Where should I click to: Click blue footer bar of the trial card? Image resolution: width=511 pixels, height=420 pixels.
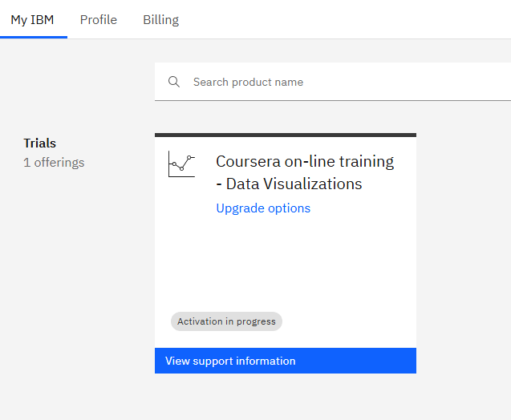pos(361,361)
